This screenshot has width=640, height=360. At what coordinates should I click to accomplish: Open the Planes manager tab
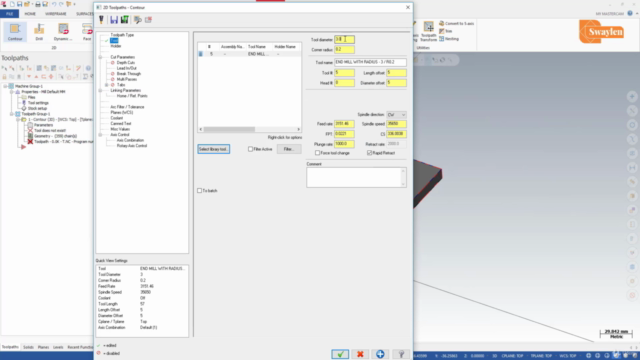pos(43,347)
